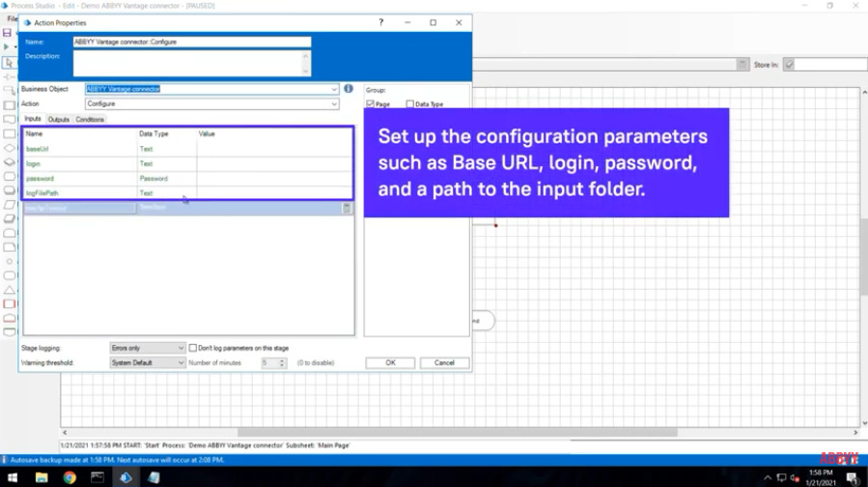Click the info icon in the autosave status bar
The width and height of the screenshot is (868, 487).
pyautogui.click(x=5, y=460)
